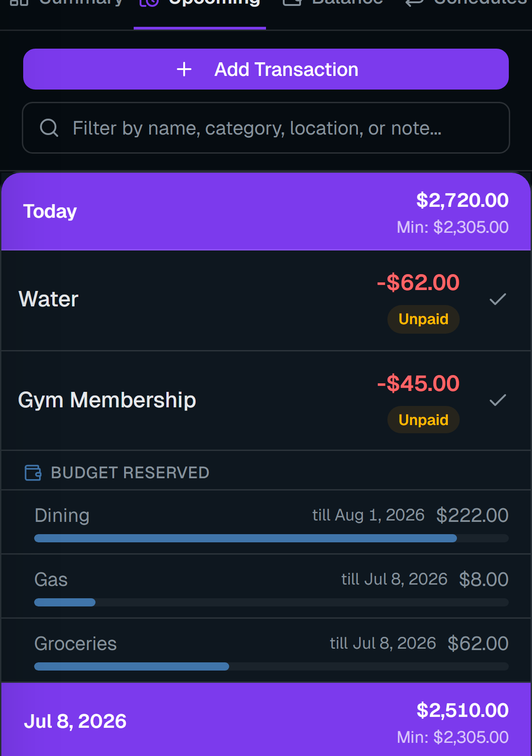Toggle Unpaid badge on Water

[423, 319]
